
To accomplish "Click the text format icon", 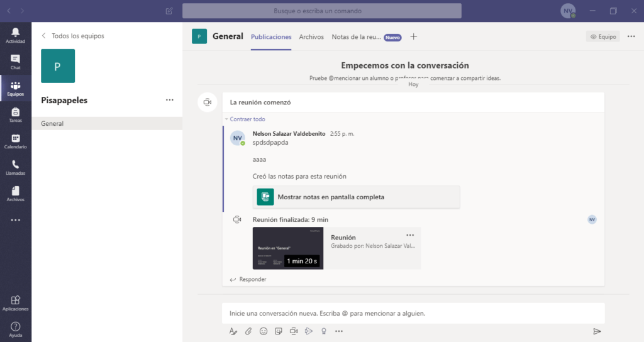I will tap(233, 331).
